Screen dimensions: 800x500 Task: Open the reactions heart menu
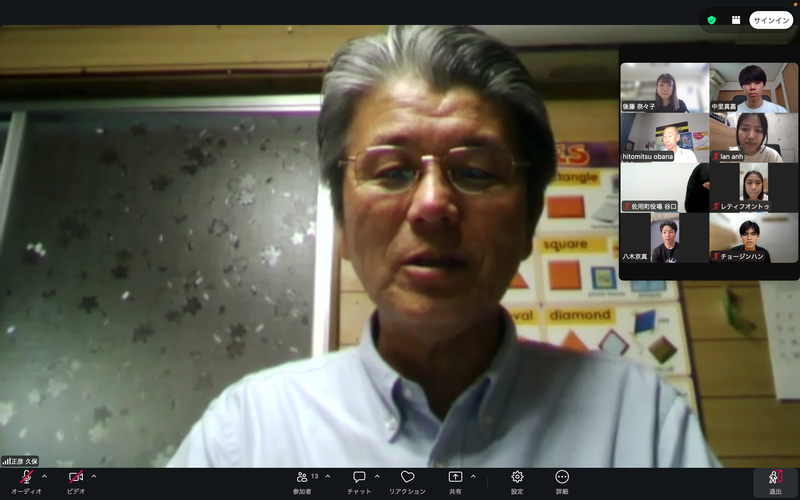(x=407, y=477)
